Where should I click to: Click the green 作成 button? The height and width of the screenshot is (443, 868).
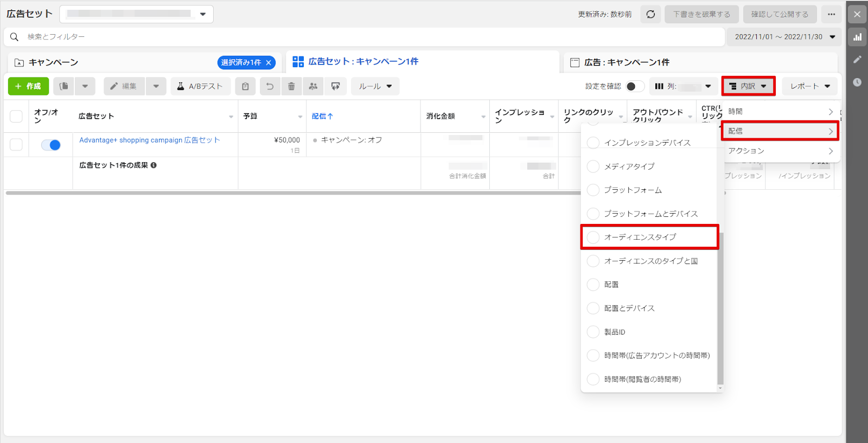coord(28,86)
